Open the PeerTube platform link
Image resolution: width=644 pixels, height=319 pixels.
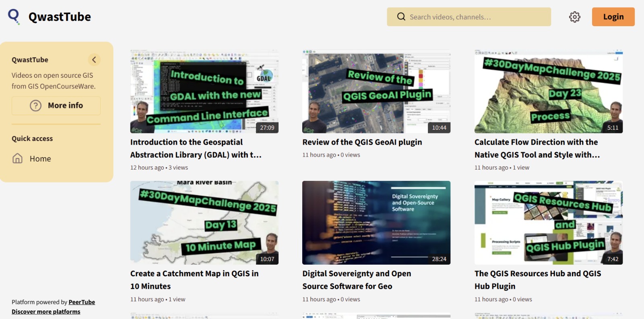pyautogui.click(x=82, y=302)
